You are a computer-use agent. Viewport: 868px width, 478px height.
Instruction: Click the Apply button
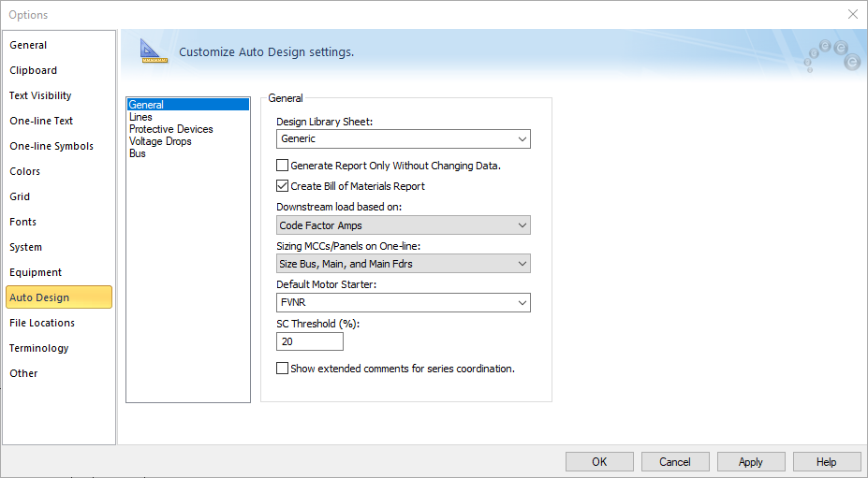(x=750, y=462)
